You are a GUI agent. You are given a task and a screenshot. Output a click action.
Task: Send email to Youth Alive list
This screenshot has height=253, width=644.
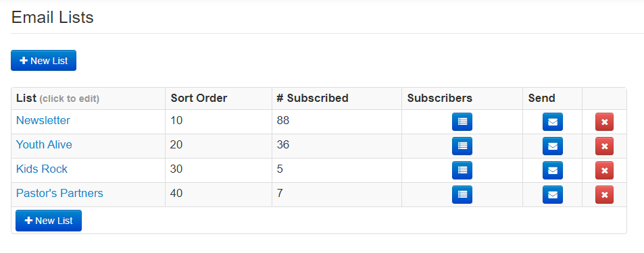point(552,146)
